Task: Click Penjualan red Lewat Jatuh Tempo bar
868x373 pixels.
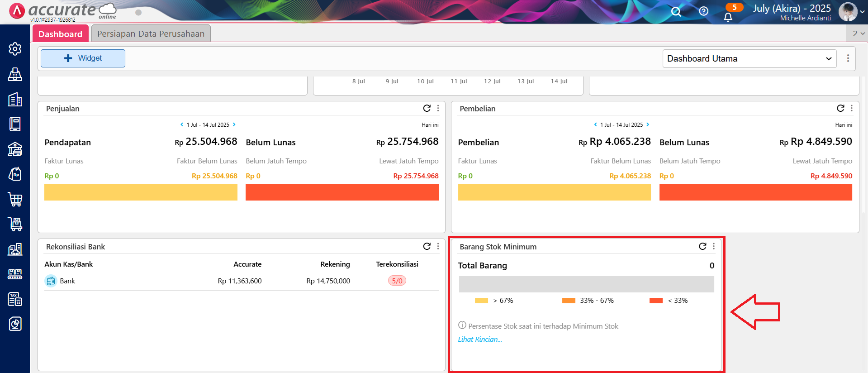Action: point(342,192)
